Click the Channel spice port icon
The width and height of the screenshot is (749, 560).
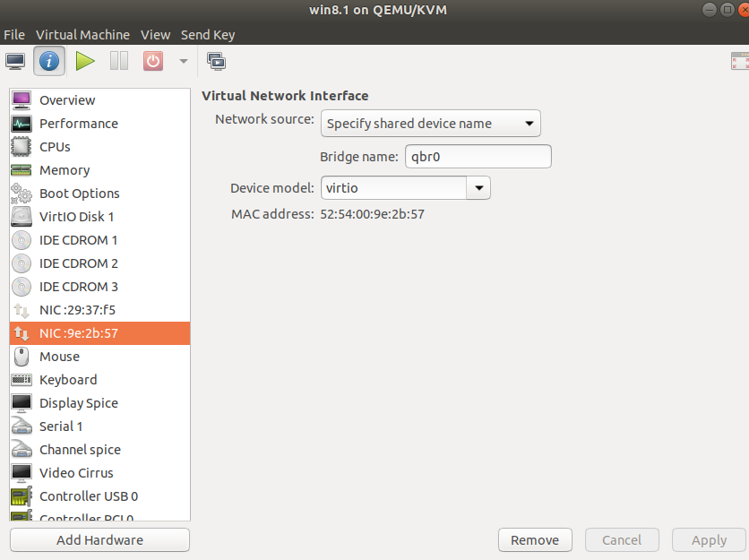click(22, 450)
